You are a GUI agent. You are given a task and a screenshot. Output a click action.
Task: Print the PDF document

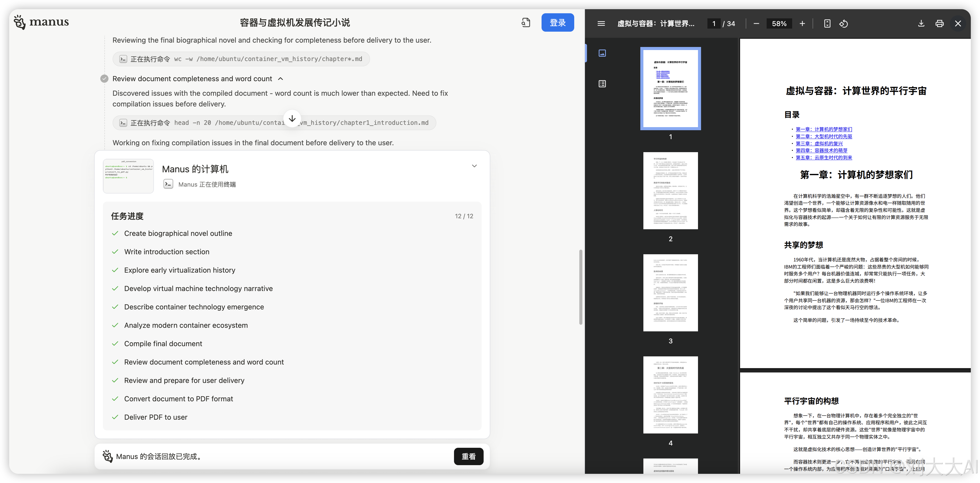[x=939, y=23]
